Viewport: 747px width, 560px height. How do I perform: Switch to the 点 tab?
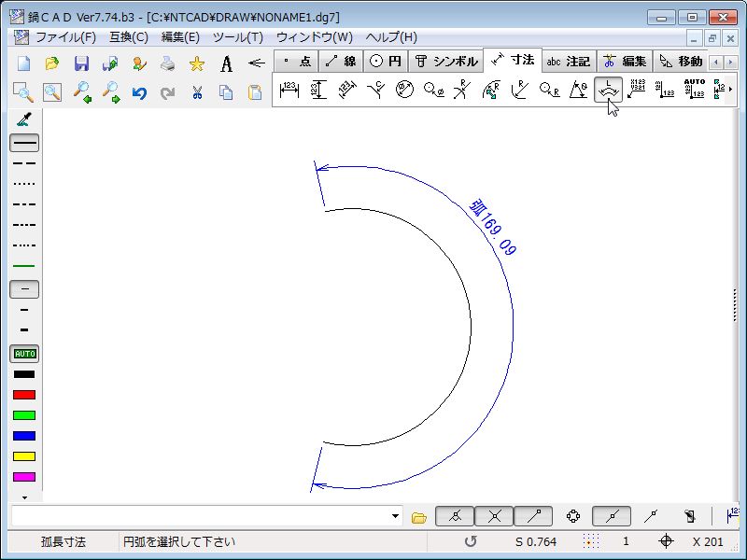coord(297,61)
